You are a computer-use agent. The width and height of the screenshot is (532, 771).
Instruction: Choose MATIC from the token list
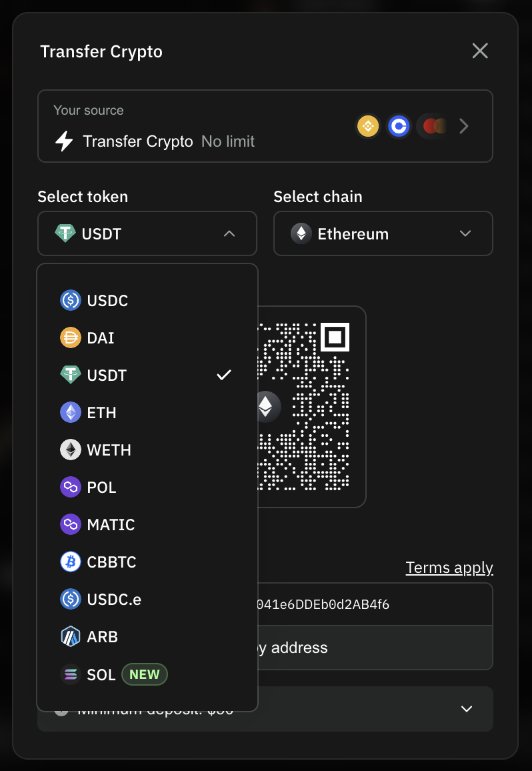point(147,525)
